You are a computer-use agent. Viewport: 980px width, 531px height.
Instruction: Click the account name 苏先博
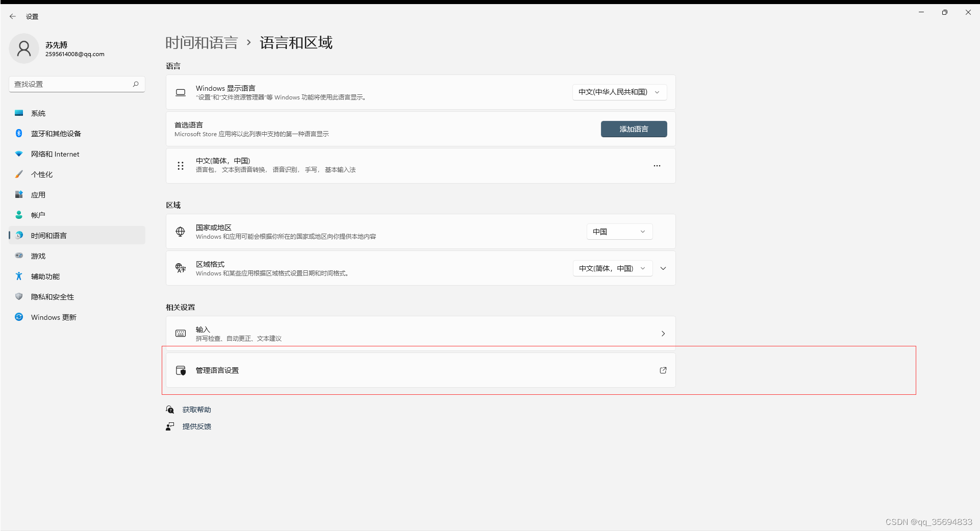(56, 45)
